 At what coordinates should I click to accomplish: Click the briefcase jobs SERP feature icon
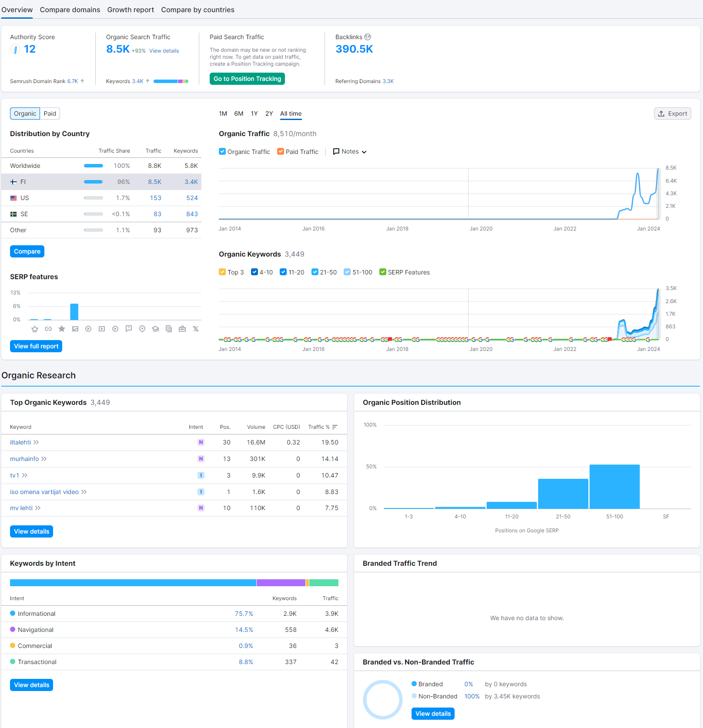[182, 329]
